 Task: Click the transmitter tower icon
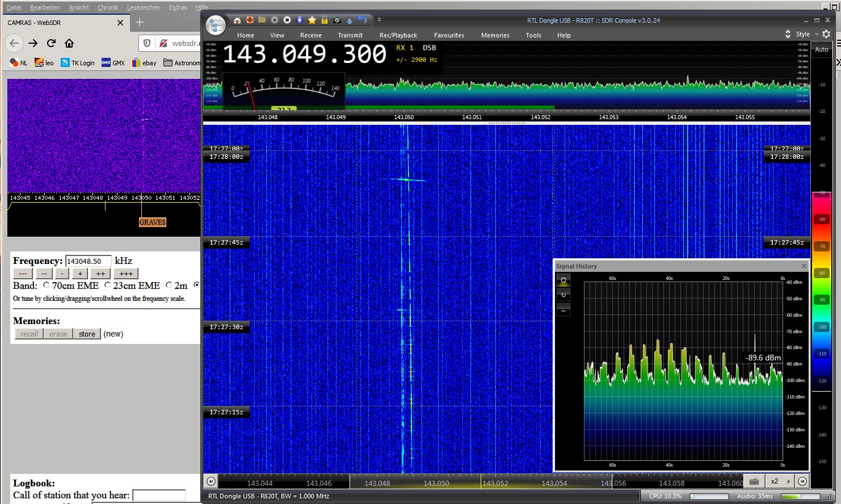[x=350, y=20]
